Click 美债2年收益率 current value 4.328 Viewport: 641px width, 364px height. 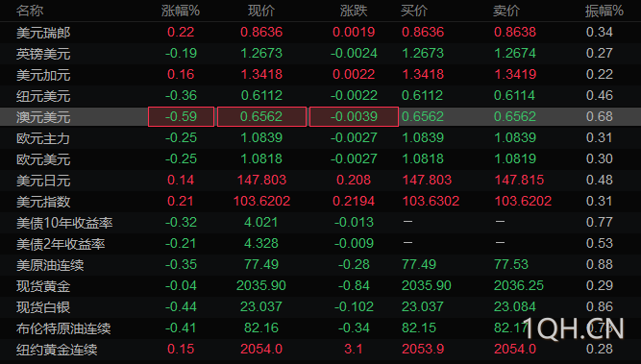(261, 244)
